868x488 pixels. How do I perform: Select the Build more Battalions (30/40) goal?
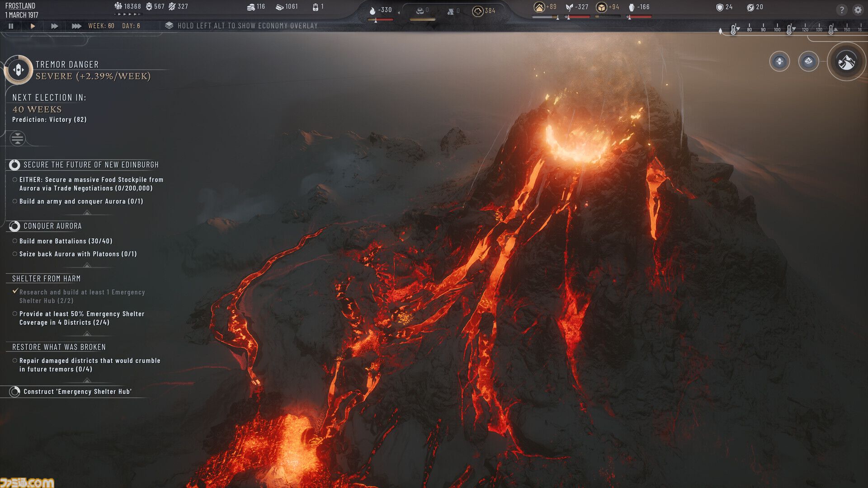click(x=62, y=241)
